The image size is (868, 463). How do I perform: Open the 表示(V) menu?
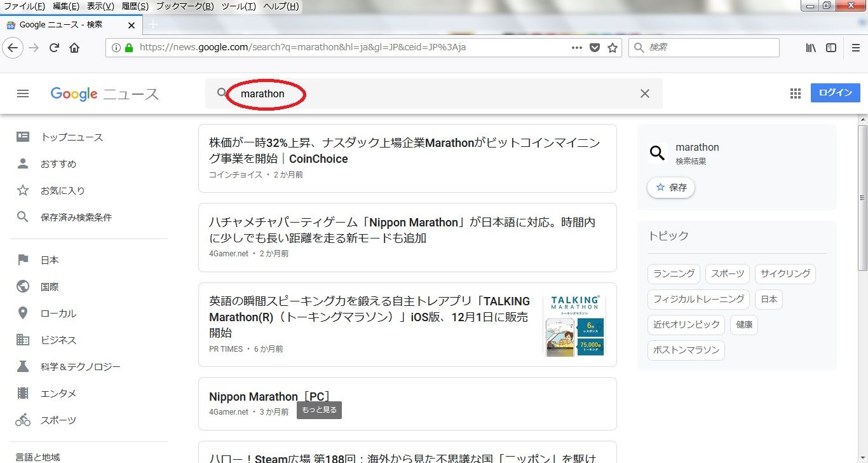coord(100,6)
